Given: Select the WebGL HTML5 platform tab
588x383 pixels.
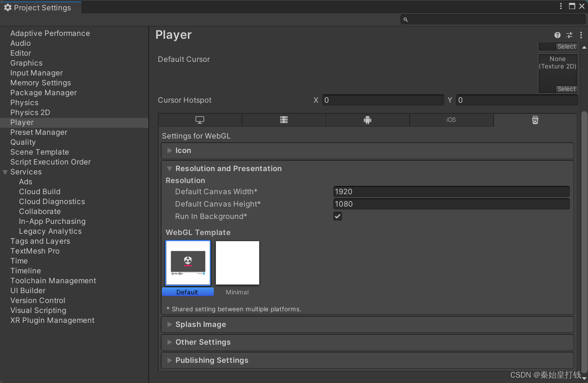Looking at the screenshot, I should click(535, 120).
